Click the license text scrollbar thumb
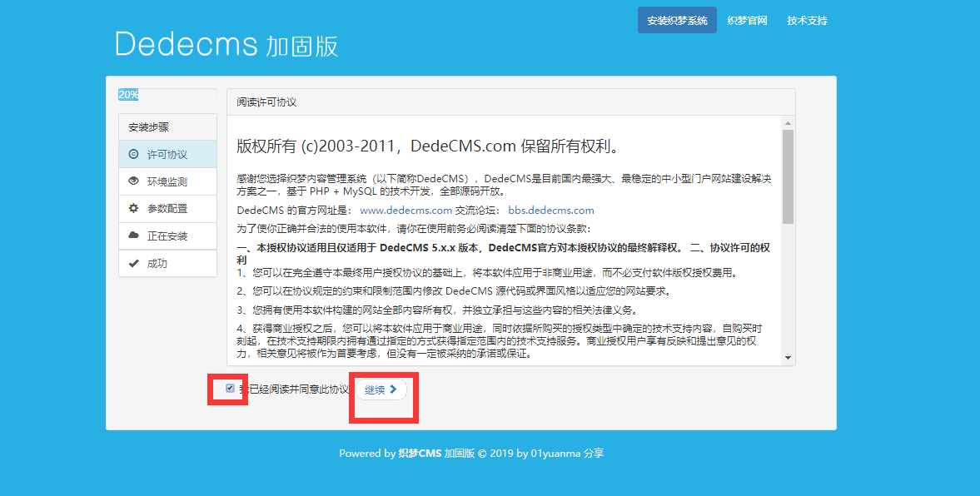The image size is (980, 496). coord(788,176)
